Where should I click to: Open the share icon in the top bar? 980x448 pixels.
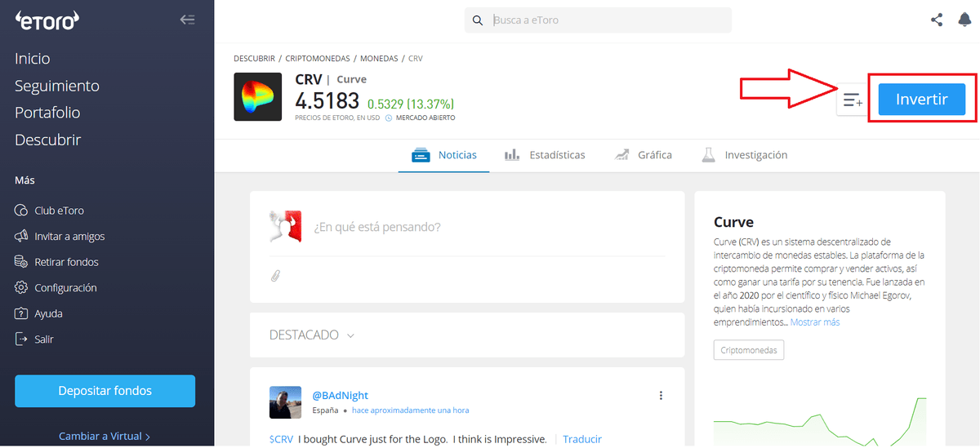point(937,20)
